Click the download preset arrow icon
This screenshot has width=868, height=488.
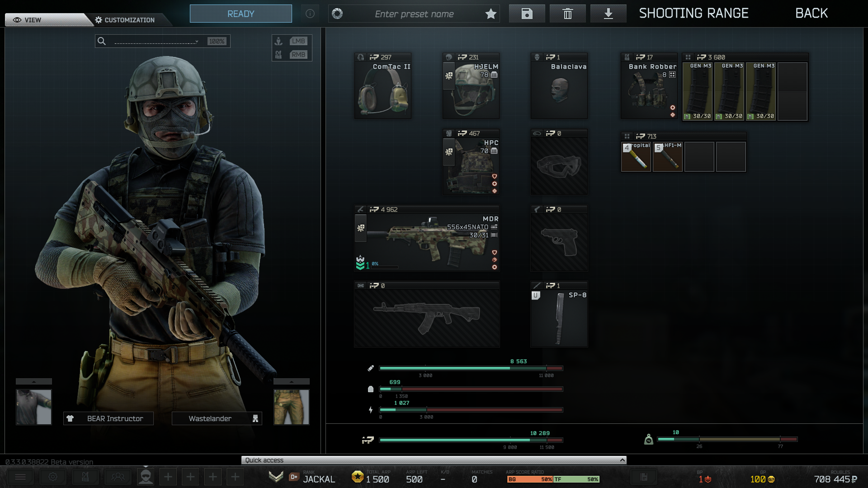pos(608,14)
